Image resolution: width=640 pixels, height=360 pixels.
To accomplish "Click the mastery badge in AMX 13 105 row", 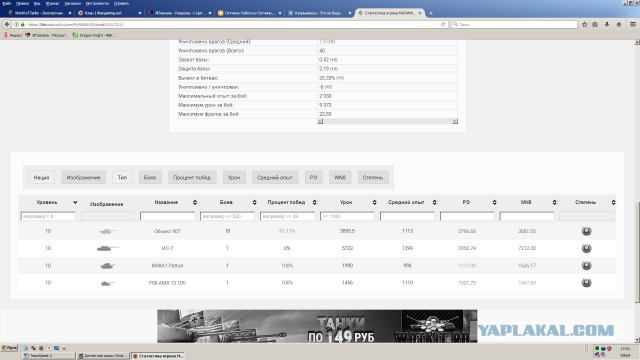I will point(586,283).
